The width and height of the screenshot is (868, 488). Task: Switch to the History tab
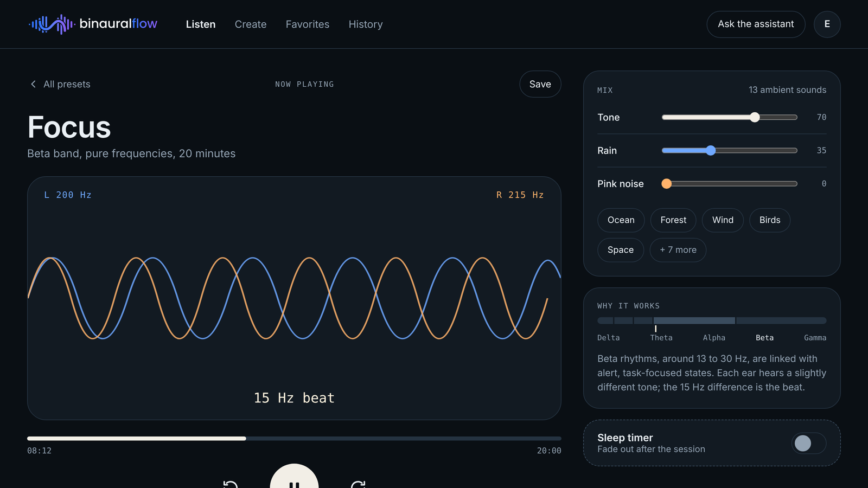point(366,24)
